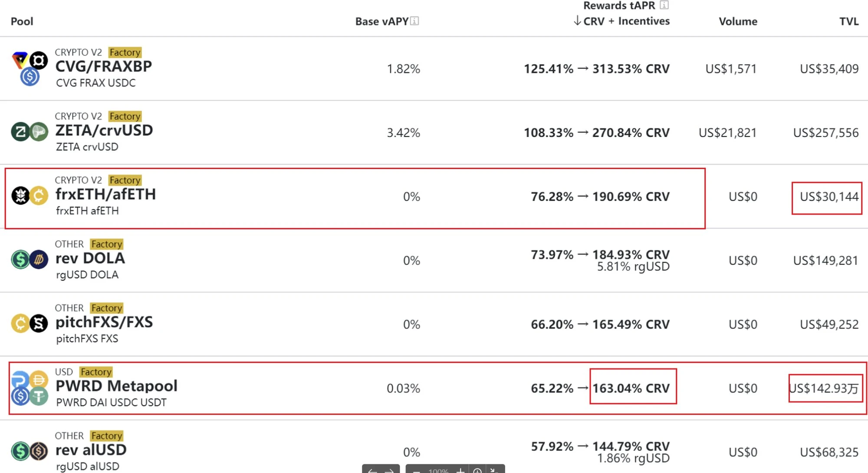This screenshot has width=868, height=473.
Task: Open the PWRD Metapool pool name
Action: pos(116,386)
